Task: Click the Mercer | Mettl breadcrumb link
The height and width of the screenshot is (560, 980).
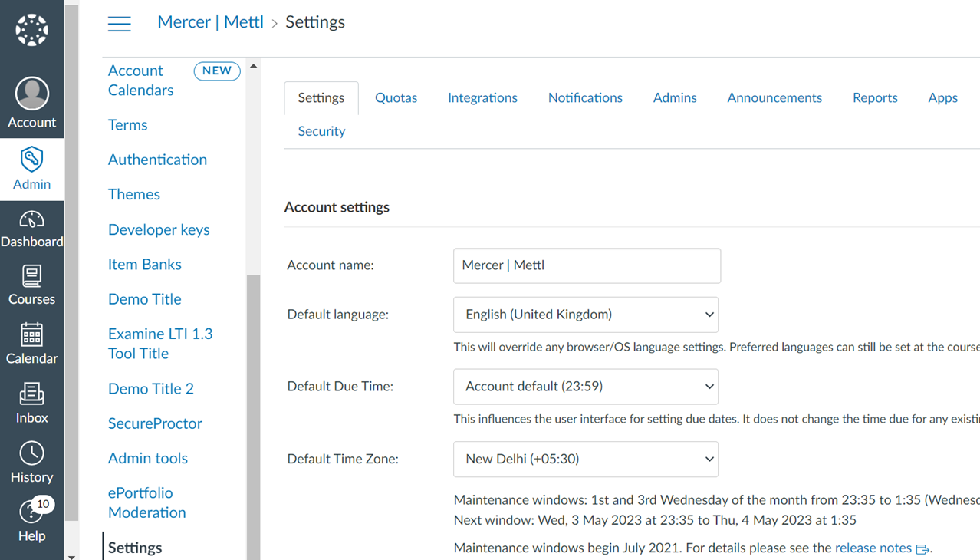Action: (x=210, y=22)
